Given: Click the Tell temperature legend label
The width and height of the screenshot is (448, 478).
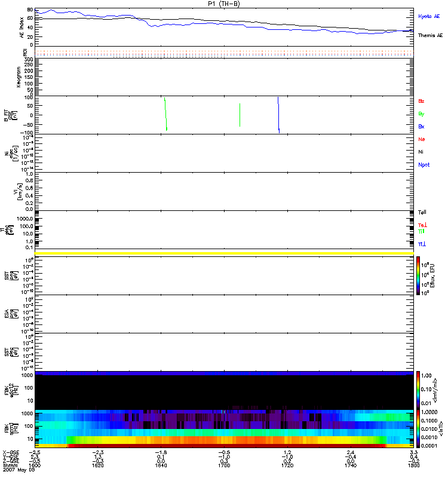Looking at the screenshot, I should point(422,212).
